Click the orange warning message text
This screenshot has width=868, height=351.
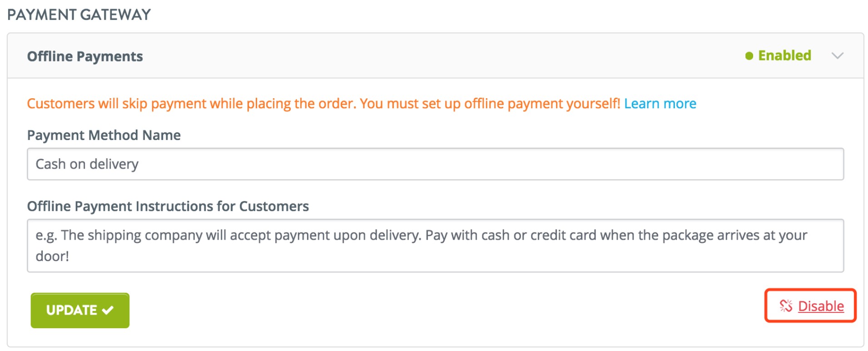(x=322, y=103)
